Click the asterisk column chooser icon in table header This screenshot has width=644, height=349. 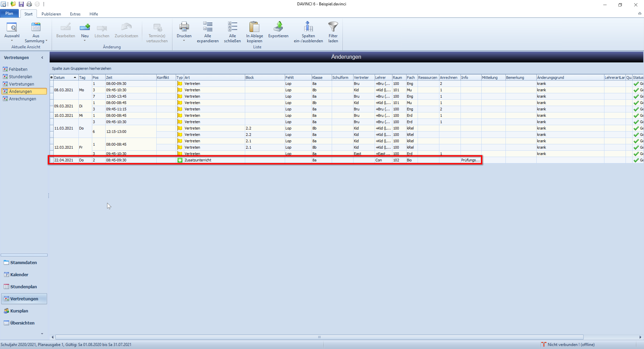51,78
